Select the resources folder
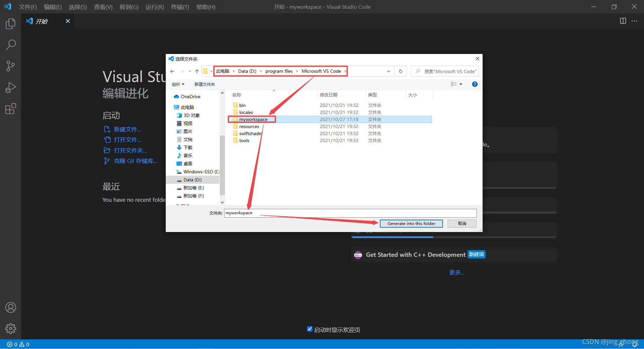Screen dimensions: 644x349 [x=249, y=126]
